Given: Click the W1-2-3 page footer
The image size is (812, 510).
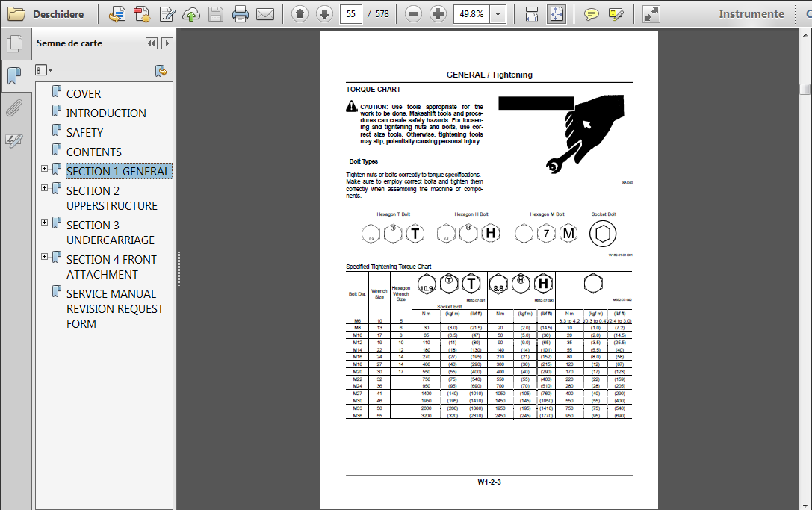Looking at the screenshot, I should 489,482.
